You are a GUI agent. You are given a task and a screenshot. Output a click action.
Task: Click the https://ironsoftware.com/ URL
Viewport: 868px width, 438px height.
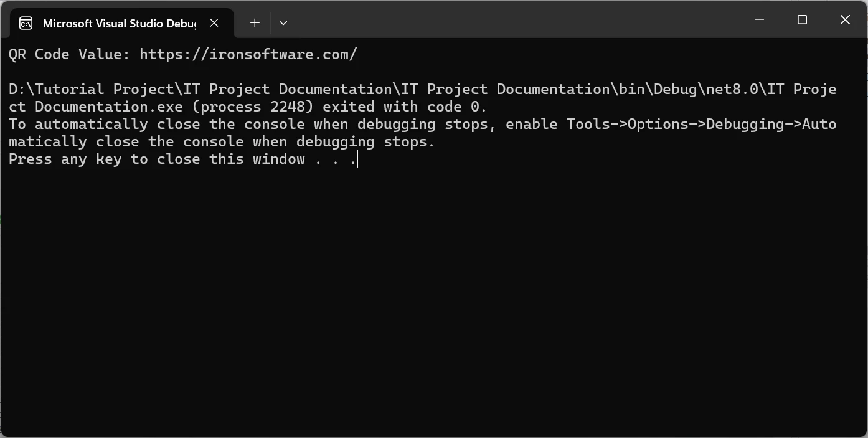pyautogui.click(x=248, y=54)
